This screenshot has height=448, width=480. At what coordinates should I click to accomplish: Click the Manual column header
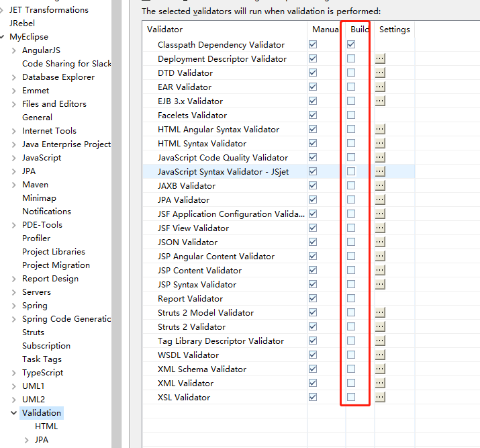pos(326,30)
